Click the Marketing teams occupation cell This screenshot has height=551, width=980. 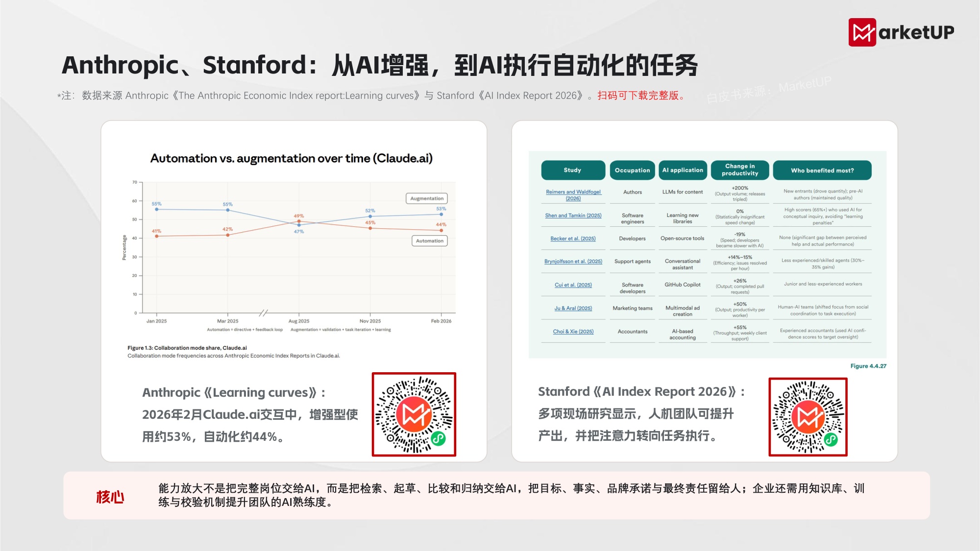click(x=633, y=308)
